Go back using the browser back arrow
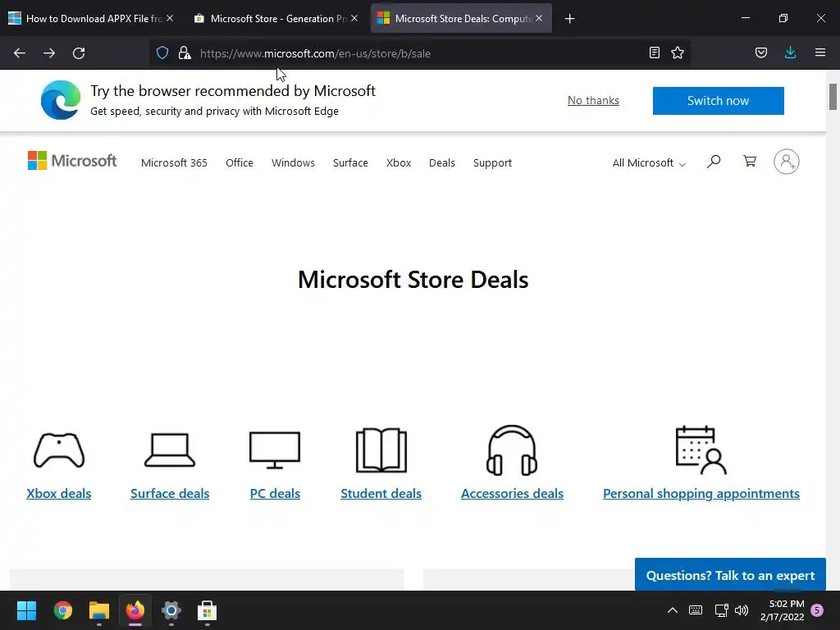This screenshot has height=630, width=840. click(20, 53)
